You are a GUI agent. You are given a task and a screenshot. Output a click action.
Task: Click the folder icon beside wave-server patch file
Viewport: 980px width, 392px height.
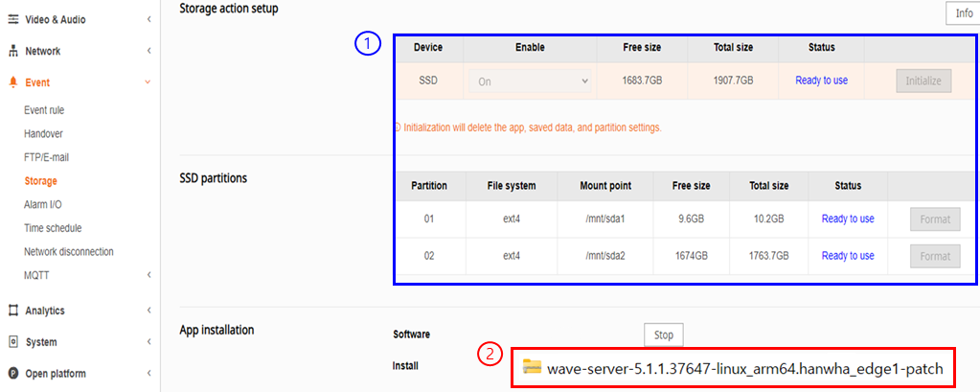point(533,368)
